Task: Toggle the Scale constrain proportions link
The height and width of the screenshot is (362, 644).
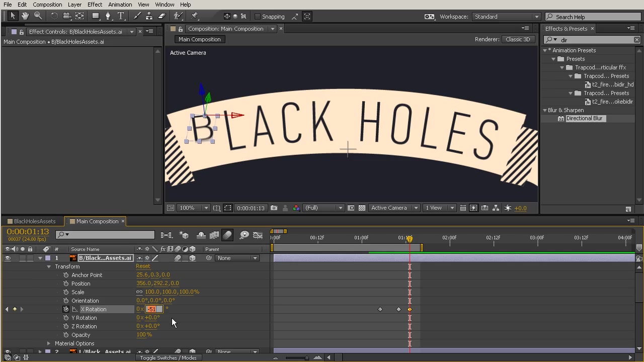Action: tap(139, 292)
